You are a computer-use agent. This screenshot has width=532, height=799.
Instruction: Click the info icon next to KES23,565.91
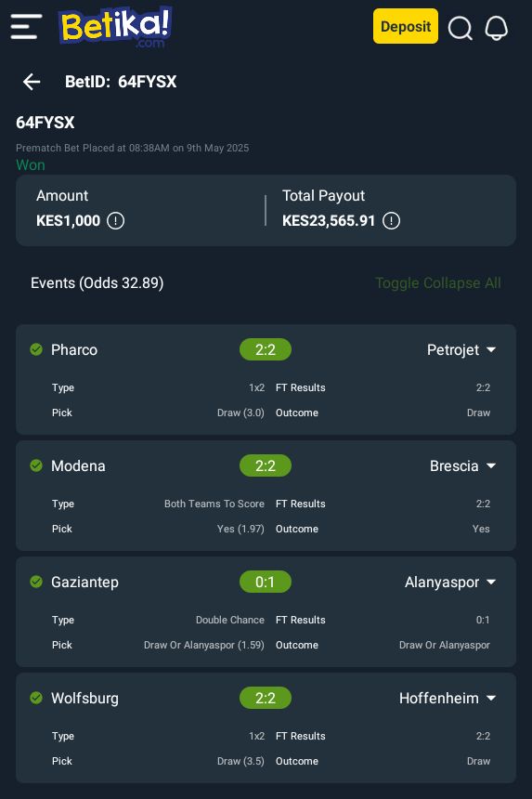coord(391,220)
